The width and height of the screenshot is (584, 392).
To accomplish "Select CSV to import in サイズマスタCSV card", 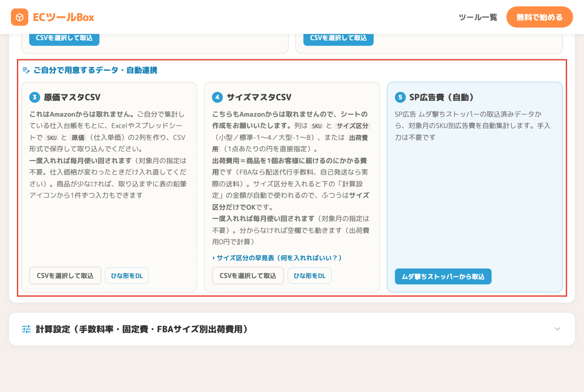I will [x=248, y=276].
